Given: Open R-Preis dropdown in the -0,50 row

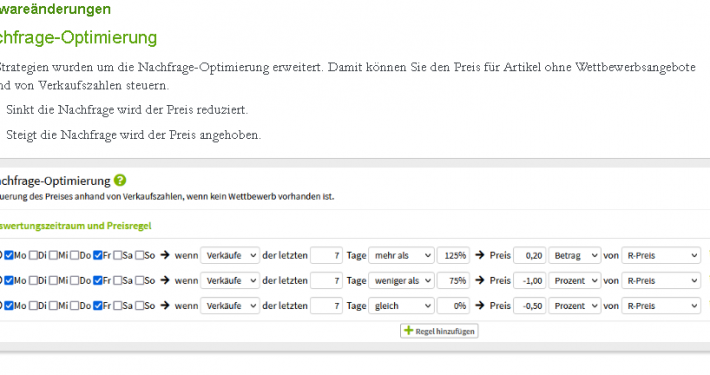Looking at the screenshot, I should (x=661, y=306).
